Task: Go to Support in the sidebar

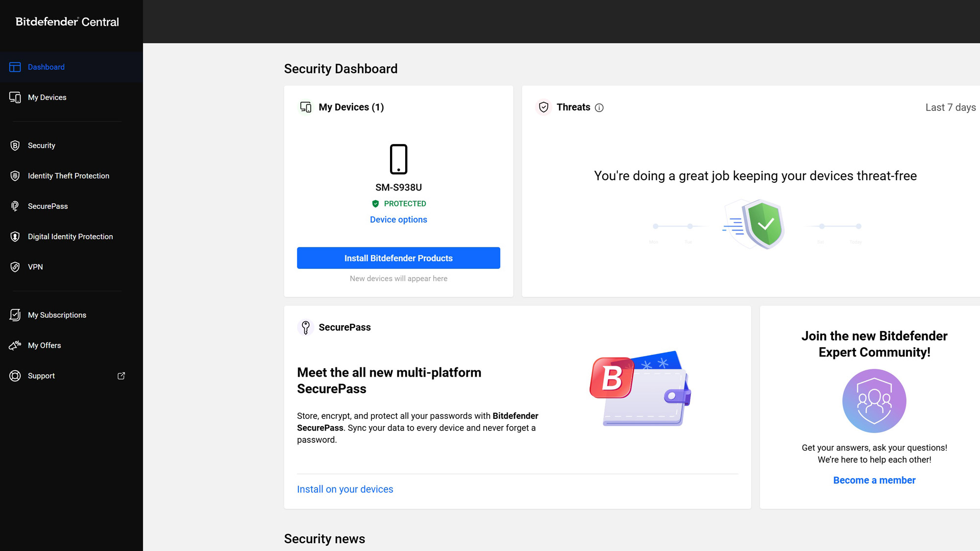Action: point(41,376)
